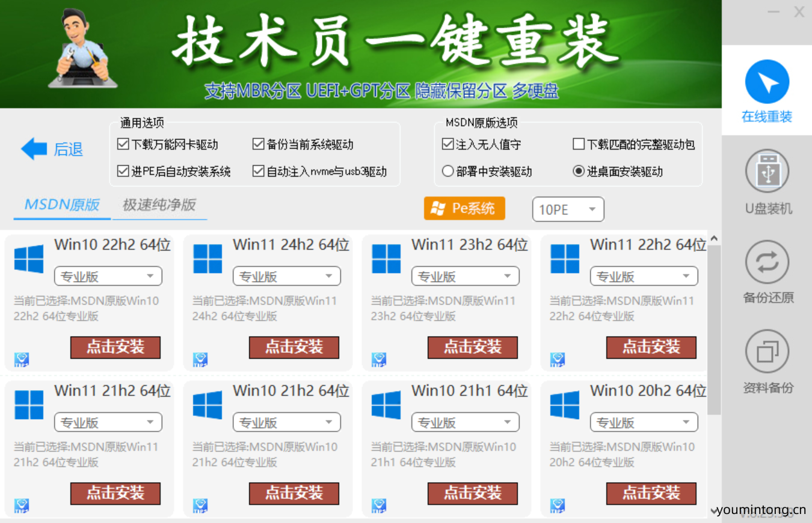Open the TIPS icon on Win11 23h2 card

coord(379,359)
